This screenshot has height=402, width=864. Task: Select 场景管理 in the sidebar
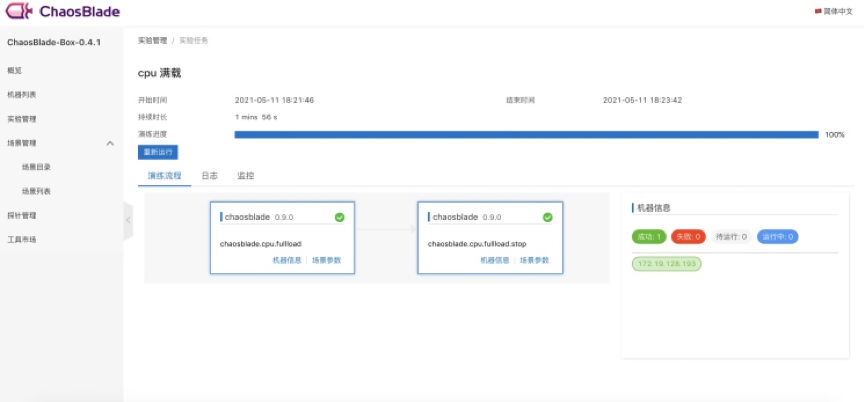pos(21,143)
